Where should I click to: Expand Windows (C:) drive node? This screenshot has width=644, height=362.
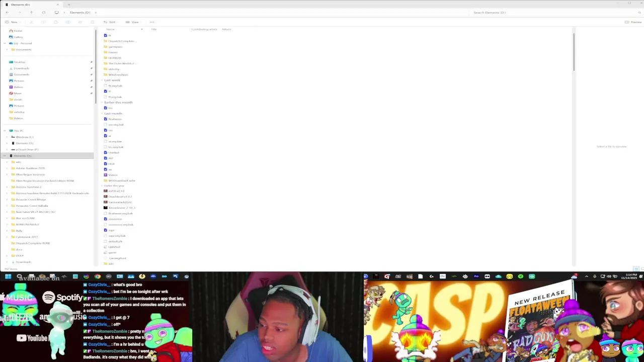point(7,137)
